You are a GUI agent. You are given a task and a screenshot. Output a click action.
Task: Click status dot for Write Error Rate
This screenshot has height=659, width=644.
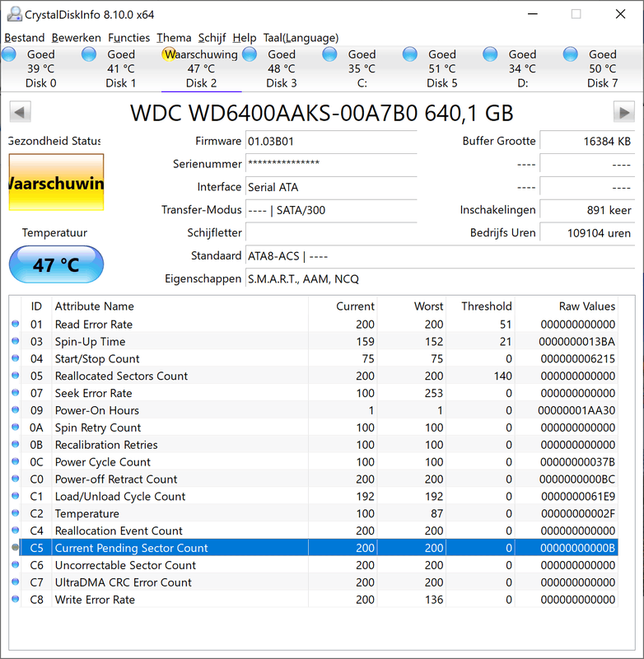tap(16, 599)
